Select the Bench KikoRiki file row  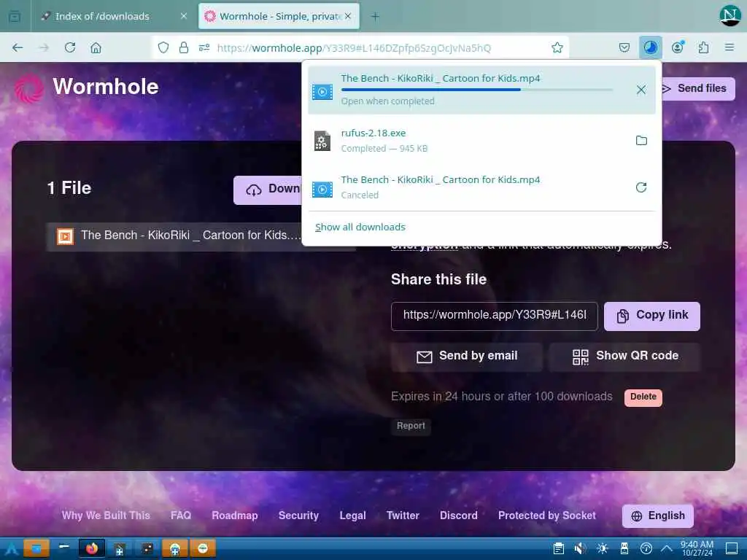[x=174, y=236]
